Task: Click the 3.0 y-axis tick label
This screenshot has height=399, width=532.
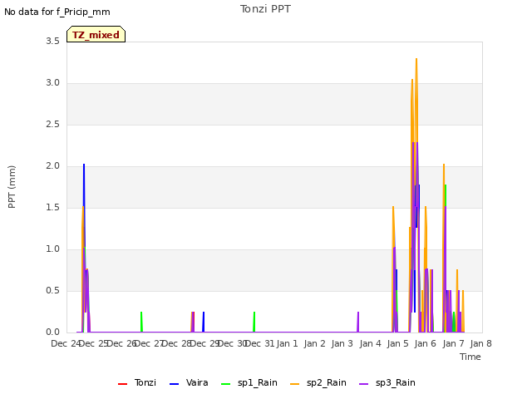Action: [53, 83]
